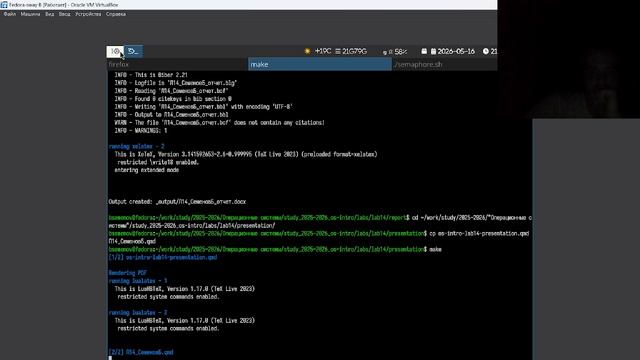Select the make window tab
Screen dimensions: 640x360
pos(320,64)
